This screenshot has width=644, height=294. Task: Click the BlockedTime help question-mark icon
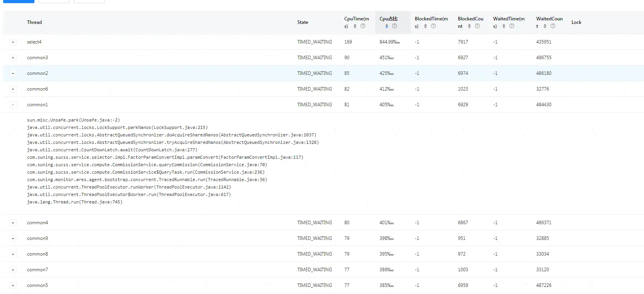pyautogui.click(x=433, y=26)
